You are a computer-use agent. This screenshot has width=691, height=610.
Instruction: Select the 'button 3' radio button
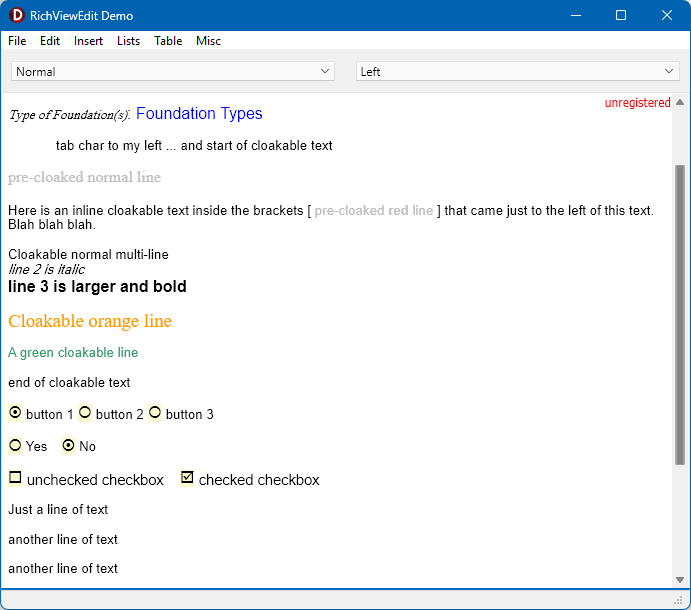pyautogui.click(x=155, y=413)
